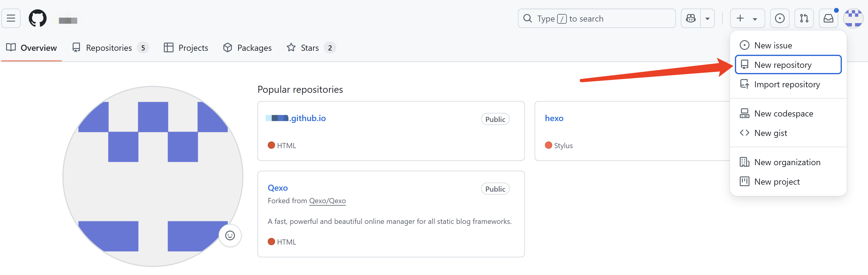The image size is (868, 275).
Task: Select New codespace in dropdown menu
Action: coord(784,113)
